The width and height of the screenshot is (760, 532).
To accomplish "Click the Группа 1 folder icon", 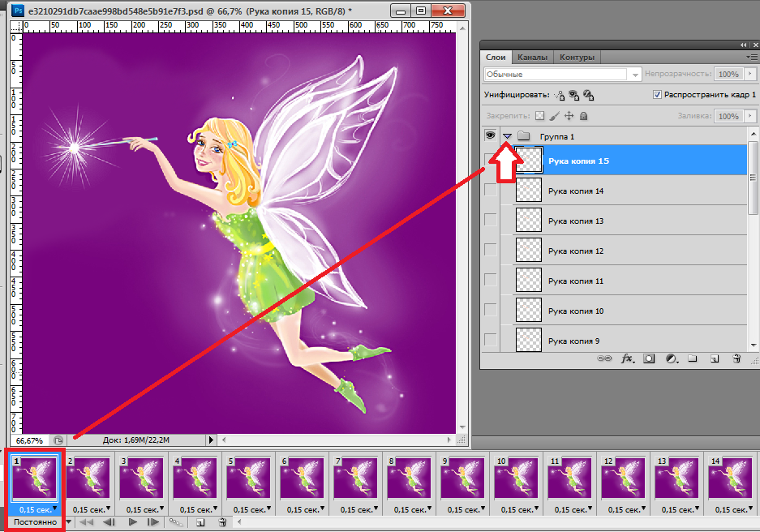I will [x=523, y=136].
